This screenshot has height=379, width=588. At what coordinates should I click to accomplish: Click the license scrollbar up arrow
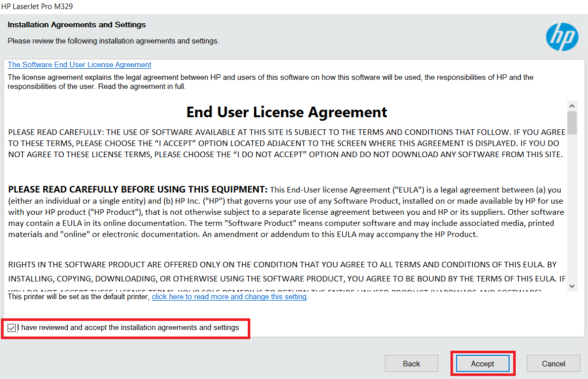572,106
